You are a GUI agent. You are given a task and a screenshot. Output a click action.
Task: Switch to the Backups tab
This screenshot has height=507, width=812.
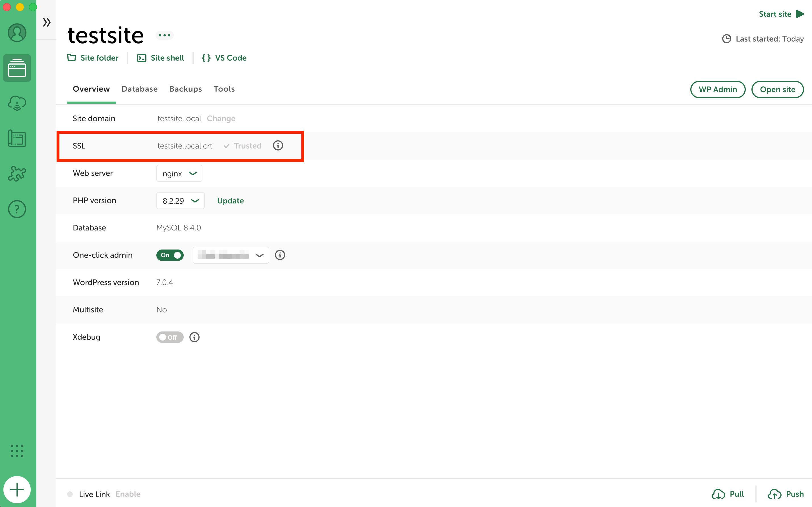[x=186, y=89]
